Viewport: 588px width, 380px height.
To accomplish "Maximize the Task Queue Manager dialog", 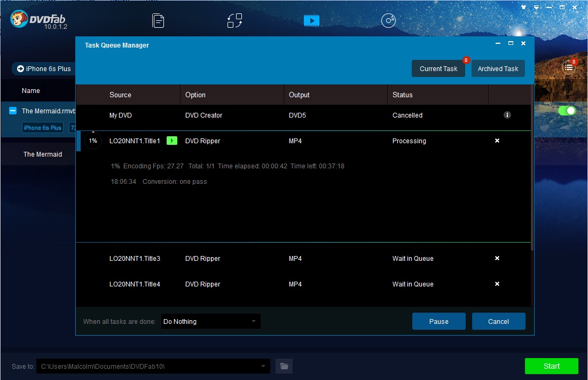I will (511, 43).
